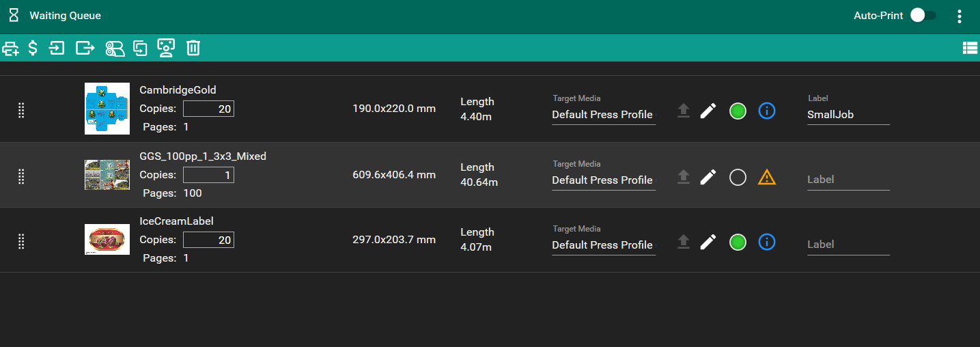The width and height of the screenshot is (980, 347).
Task: Click the empty status circle for GGS_100pp_1_3x3_Mixed
Action: (x=738, y=178)
